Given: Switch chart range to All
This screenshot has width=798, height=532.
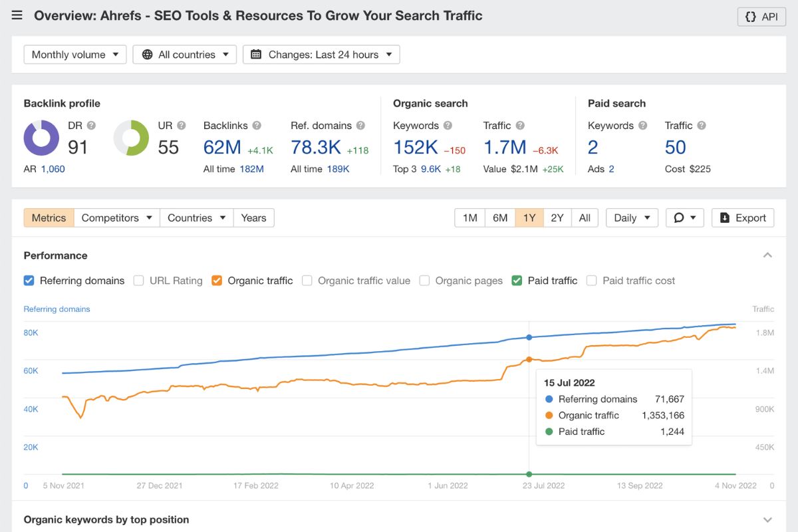Looking at the screenshot, I should pyautogui.click(x=585, y=217).
